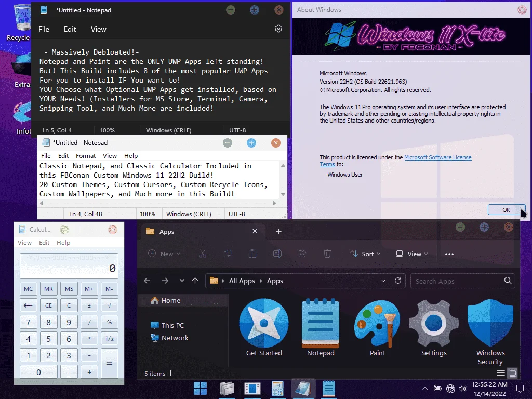Add a new tab in Explorer
This screenshot has height=399, width=532.
[x=278, y=231]
